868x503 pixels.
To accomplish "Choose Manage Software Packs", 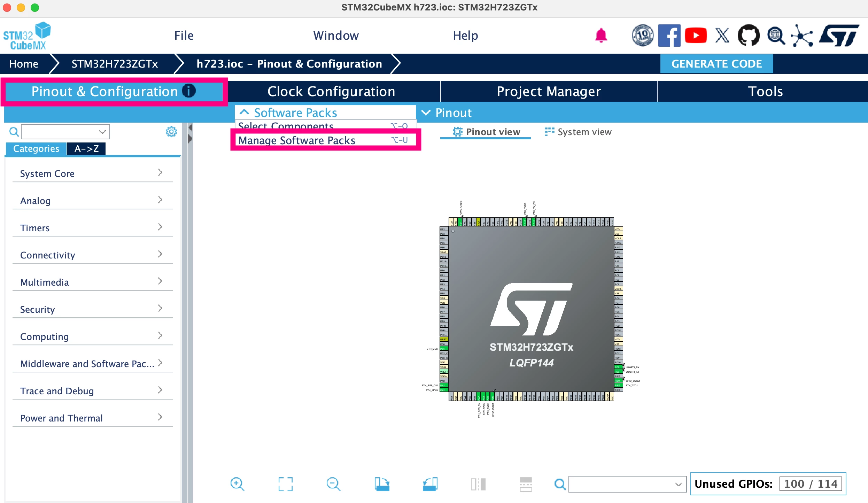I will 326,140.
